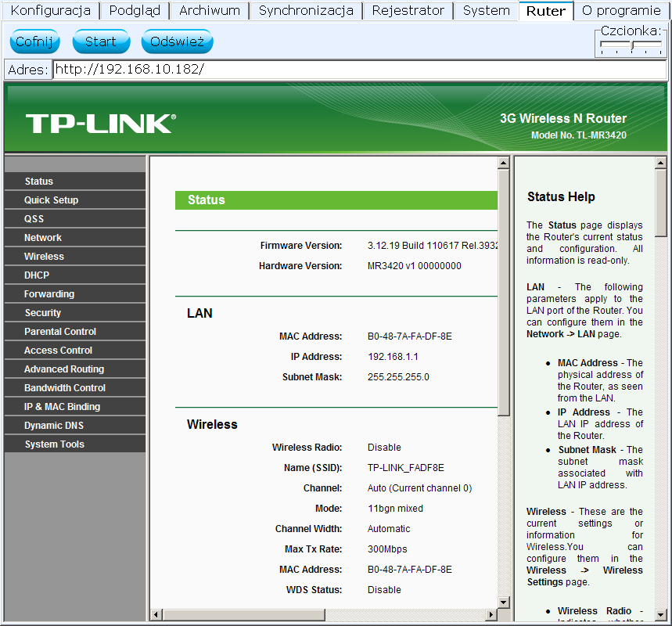Image resolution: width=672 pixels, height=626 pixels.
Task: Select the Ruter tab
Action: [x=545, y=11]
